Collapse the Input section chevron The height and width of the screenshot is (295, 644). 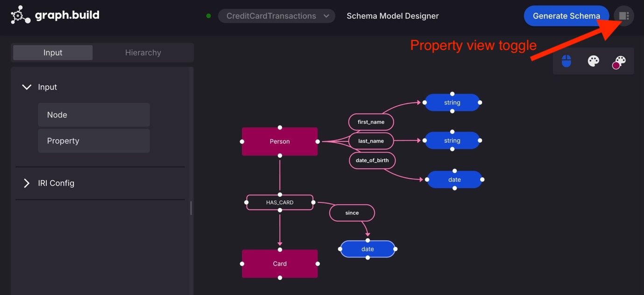(27, 87)
